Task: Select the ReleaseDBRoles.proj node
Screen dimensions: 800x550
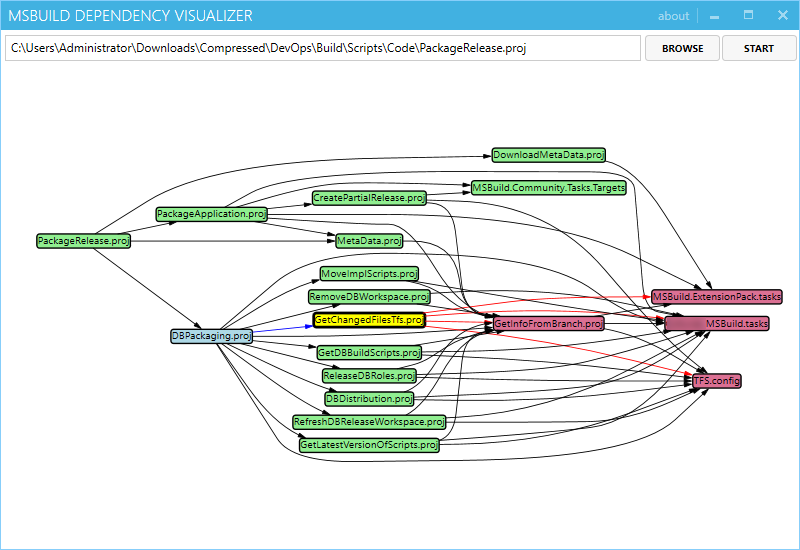Action: 368,376
